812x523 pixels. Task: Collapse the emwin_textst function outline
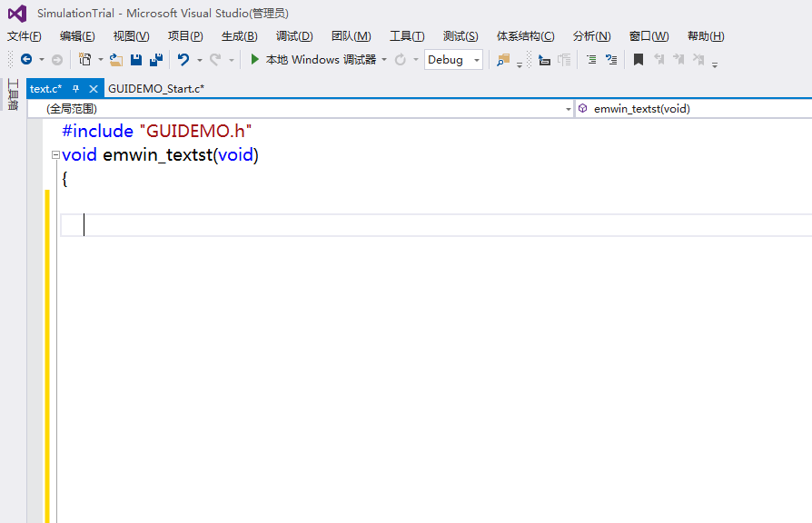point(55,155)
